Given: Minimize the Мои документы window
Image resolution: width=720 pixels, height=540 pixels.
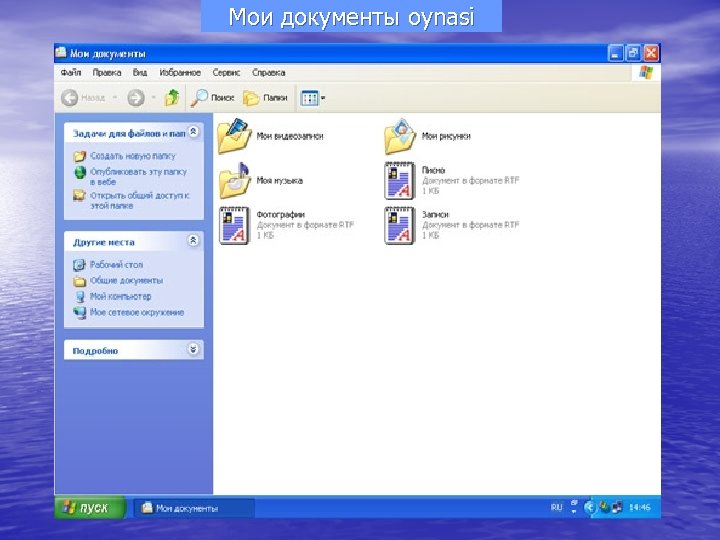Looking at the screenshot, I should (x=615, y=53).
